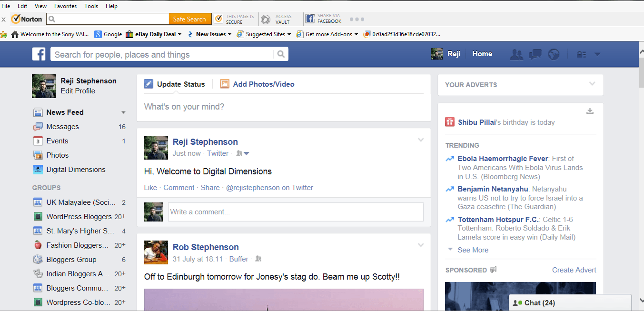Like the Digital Dimensions welcome post

pos(150,188)
